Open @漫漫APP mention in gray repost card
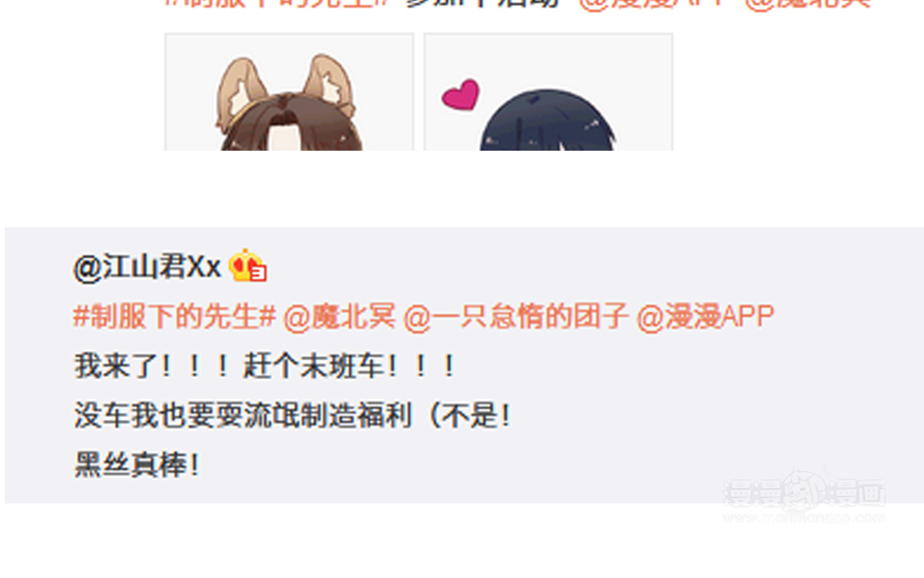Image resolution: width=924 pixels, height=578 pixels. pyautogui.click(x=705, y=317)
